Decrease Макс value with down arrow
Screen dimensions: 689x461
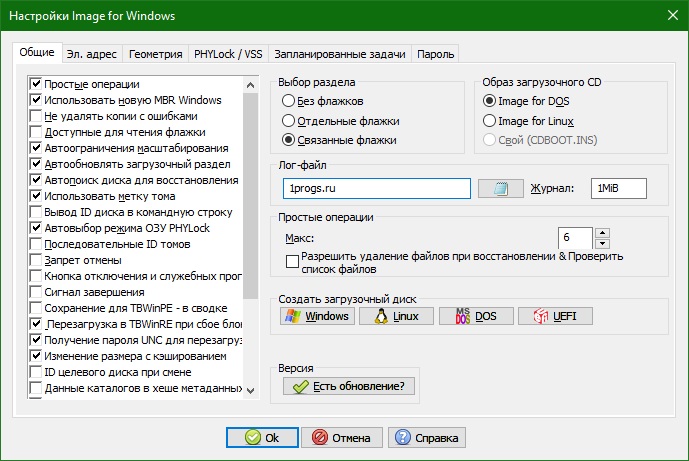pos(602,243)
